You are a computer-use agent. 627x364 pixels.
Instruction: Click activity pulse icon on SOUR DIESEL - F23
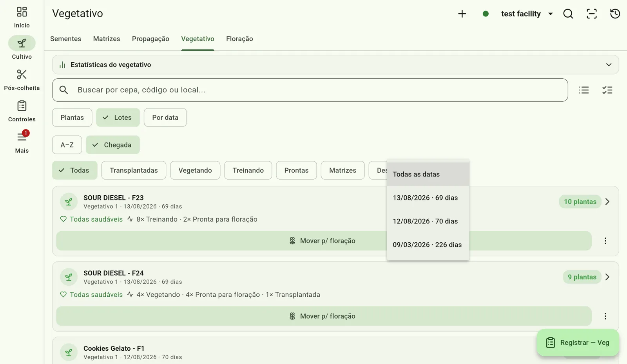click(x=130, y=219)
